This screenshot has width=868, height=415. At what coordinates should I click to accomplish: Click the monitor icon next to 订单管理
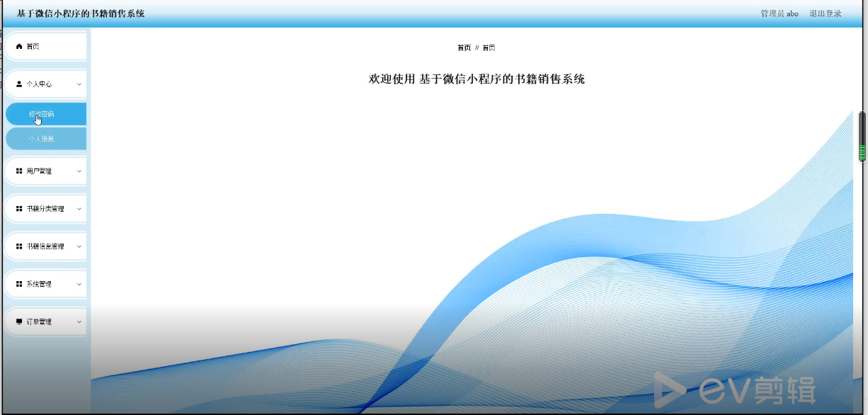[19, 322]
